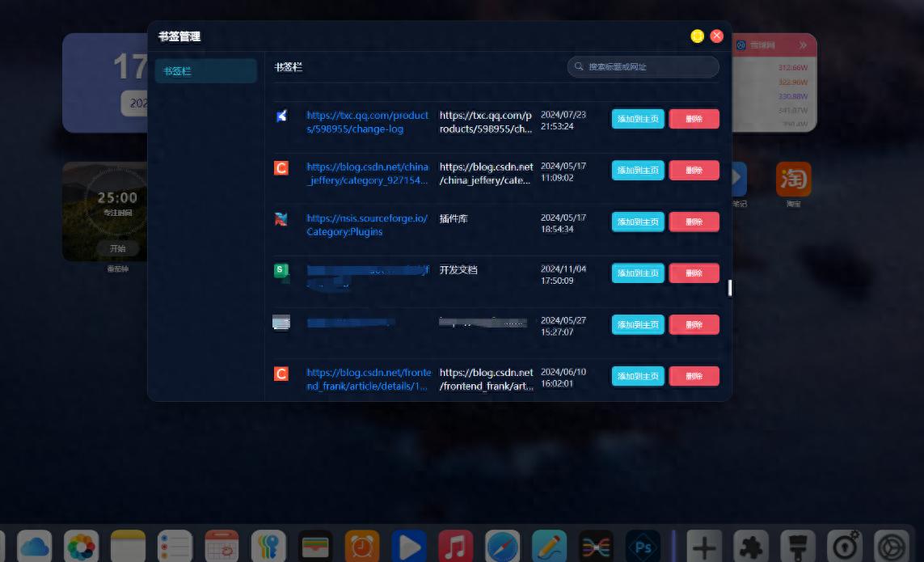
Task: Click the green S favicon of 开发文档
Action: [x=281, y=272]
